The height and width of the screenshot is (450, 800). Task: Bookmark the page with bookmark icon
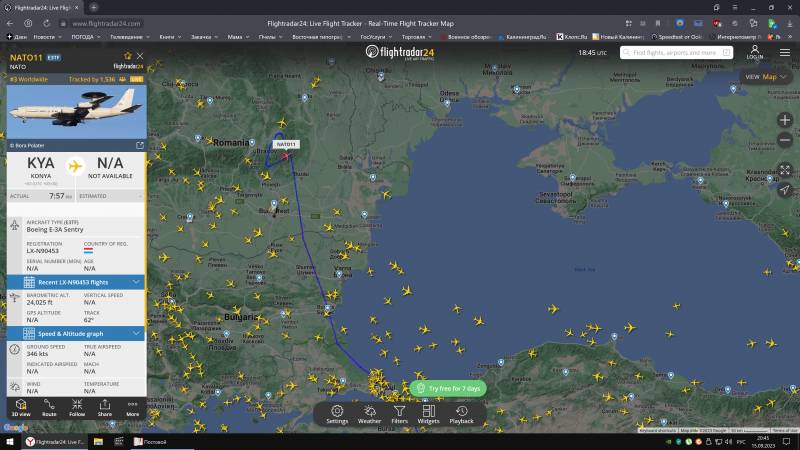(658, 23)
